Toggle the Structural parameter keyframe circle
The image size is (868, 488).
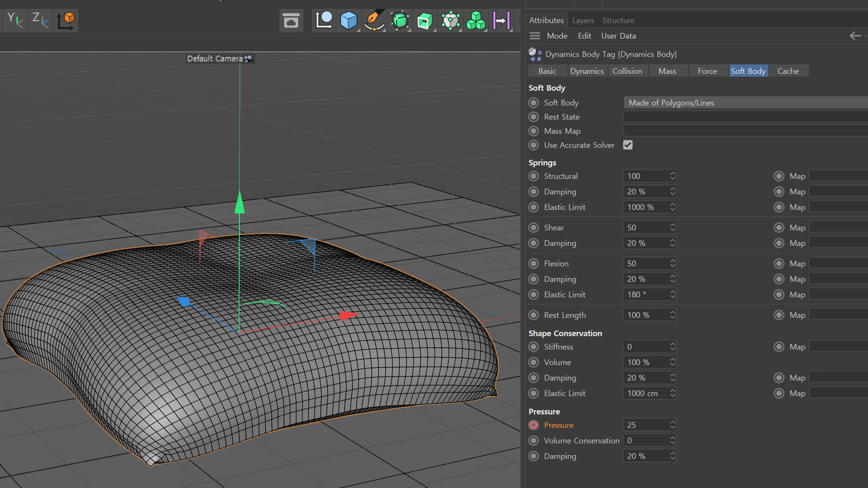coord(534,176)
